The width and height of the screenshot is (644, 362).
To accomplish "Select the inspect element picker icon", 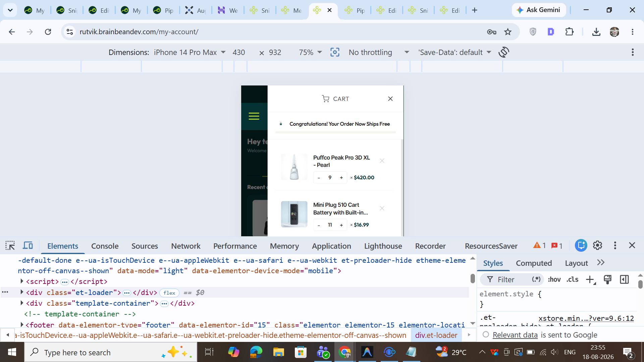I will pyautogui.click(x=10, y=246).
